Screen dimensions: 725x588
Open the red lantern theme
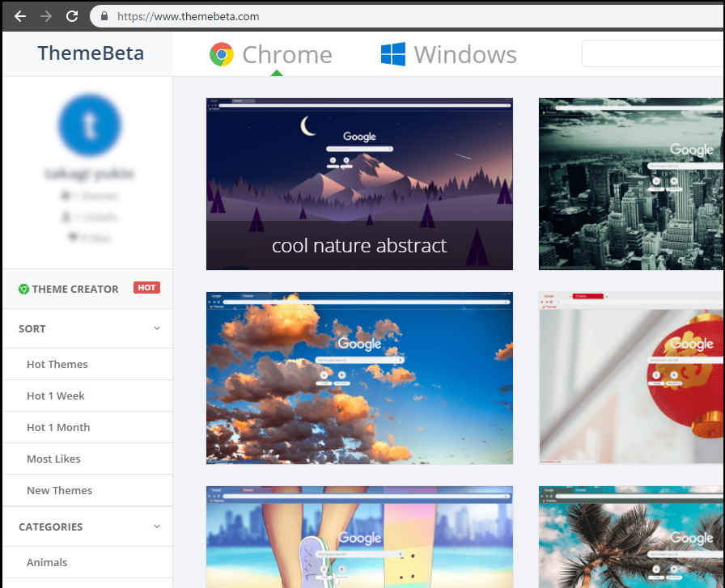point(632,378)
